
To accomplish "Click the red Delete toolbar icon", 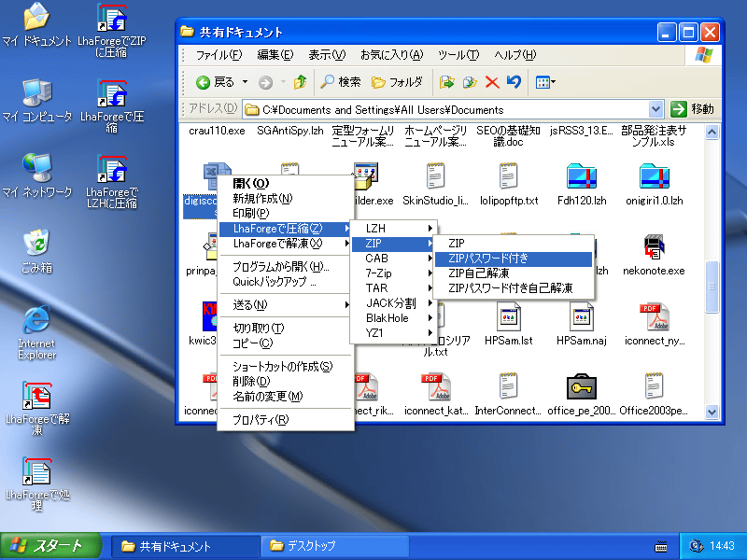I will coord(492,82).
